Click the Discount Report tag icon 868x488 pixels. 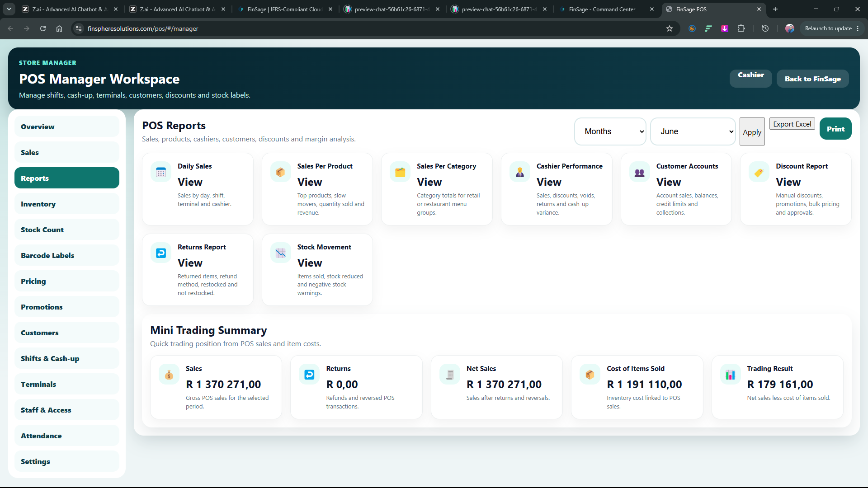(759, 172)
